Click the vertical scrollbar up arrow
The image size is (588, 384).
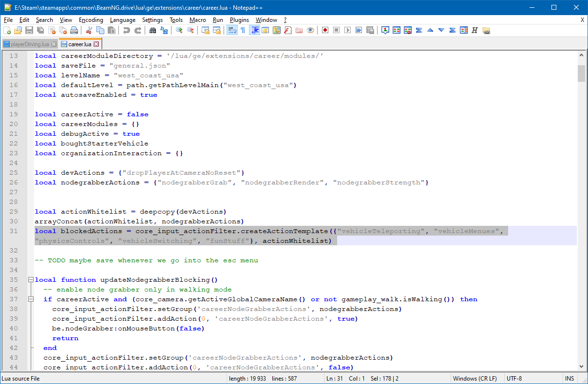(x=581, y=55)
